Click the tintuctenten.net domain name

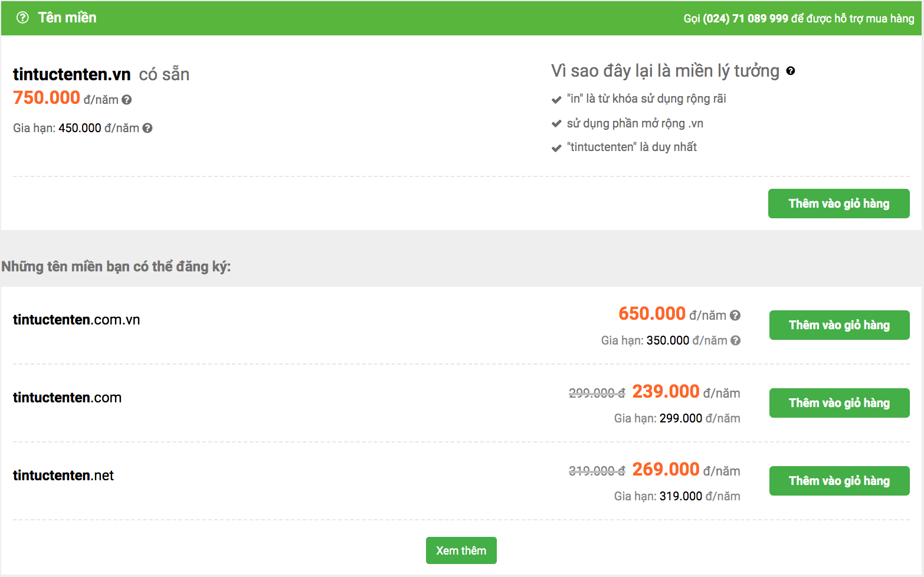tap(63, 475)
